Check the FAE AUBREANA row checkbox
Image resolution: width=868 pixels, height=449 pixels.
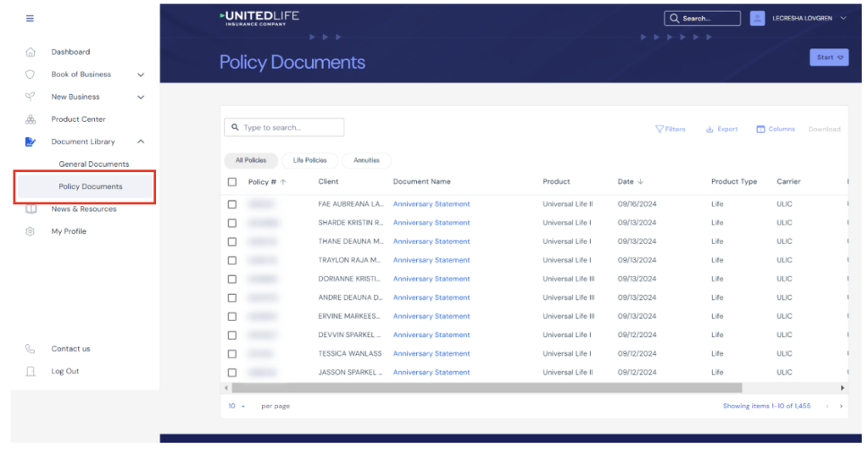click(x=232, y=204)
